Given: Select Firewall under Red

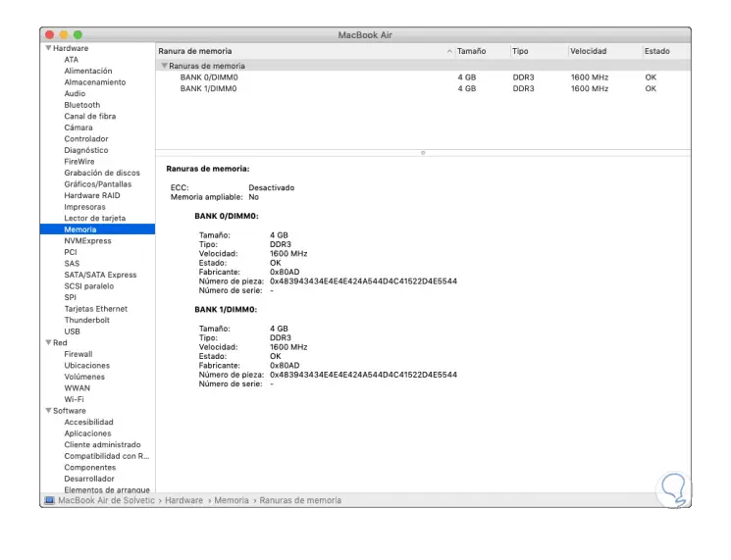Looking at the screenshot, I should (x=78, y=354).
